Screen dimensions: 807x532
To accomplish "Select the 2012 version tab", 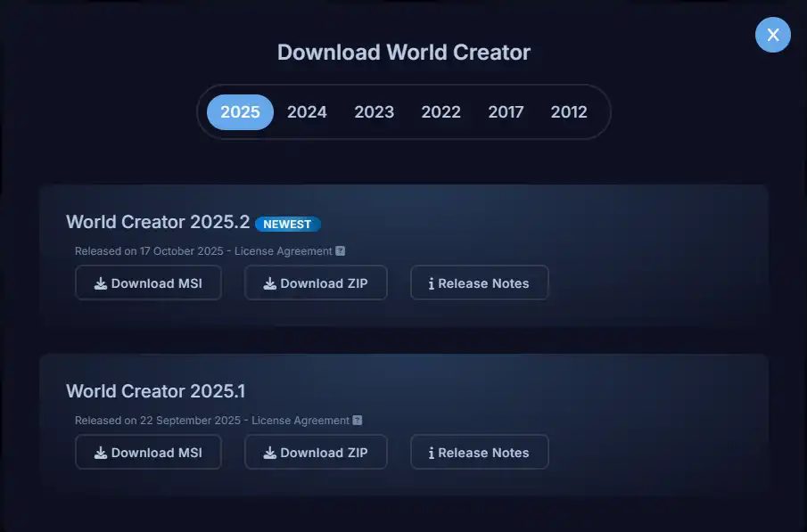I will coord(569,112).
